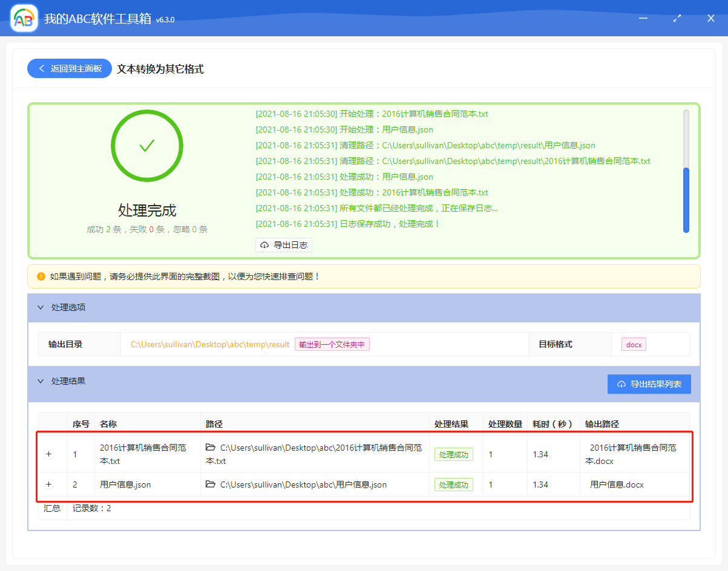Select the 处理成功 status tag for 用户信息.json
Screen dimensions: 728x571
tap(453, 485)
